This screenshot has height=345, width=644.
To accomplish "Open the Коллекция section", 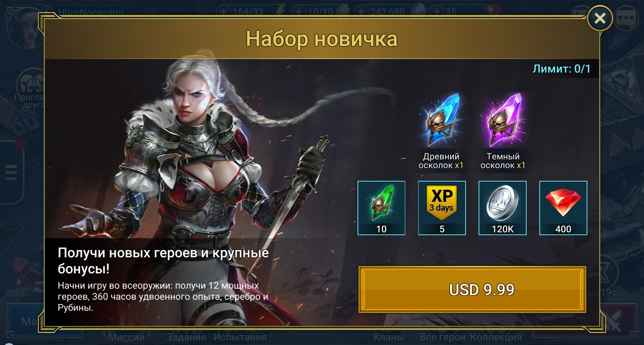I will pyautogui.click(x=496, y=337).
